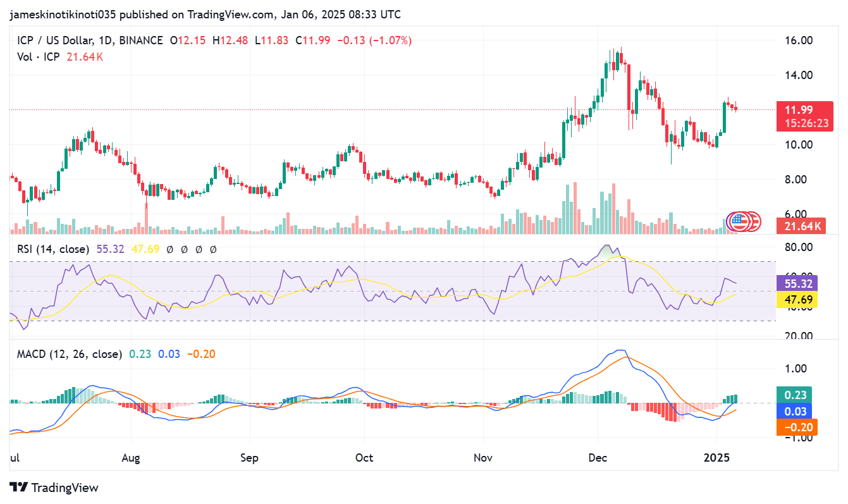848x504 pixels.
Task: Click the purple 55.32 value in the RSI legend
Action: click(x=109, y=249)
